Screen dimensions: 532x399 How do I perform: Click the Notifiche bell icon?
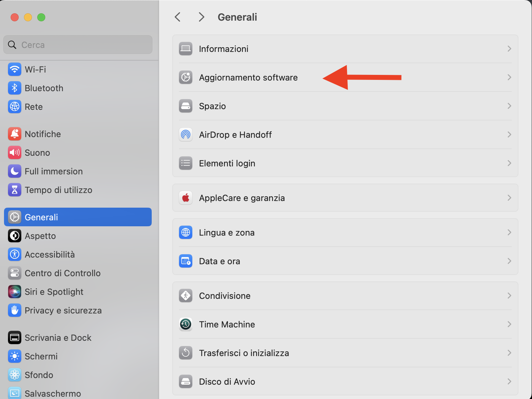tap(15, 134)
